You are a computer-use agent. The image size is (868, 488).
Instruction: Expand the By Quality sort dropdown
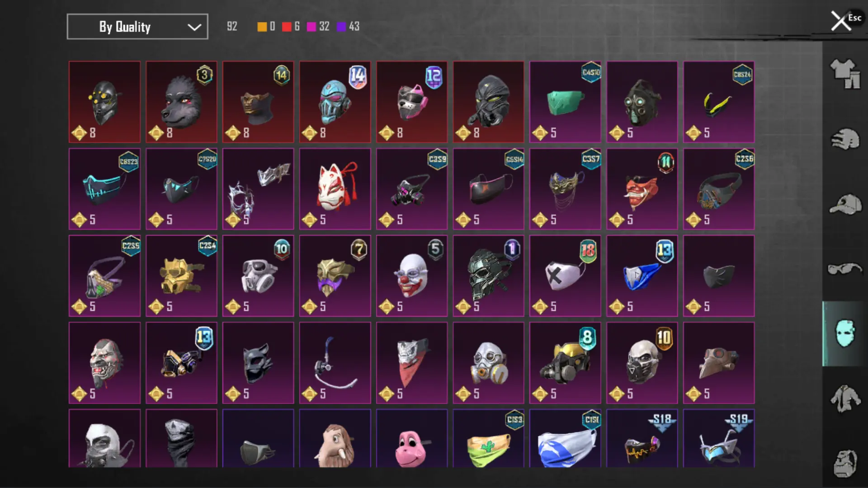pyautogui.click(x=137, y=27)
